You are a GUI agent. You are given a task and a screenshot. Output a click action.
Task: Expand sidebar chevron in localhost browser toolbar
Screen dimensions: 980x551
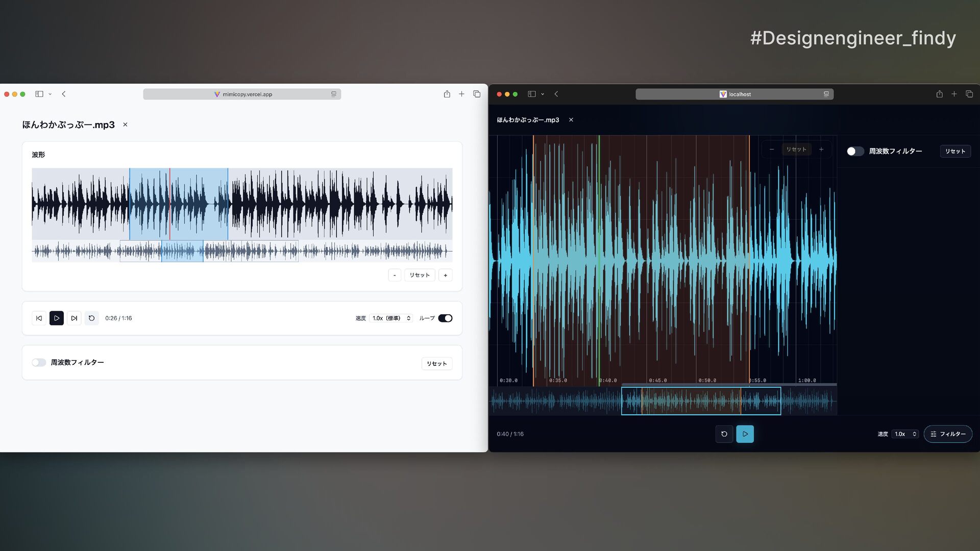(543, 94)
